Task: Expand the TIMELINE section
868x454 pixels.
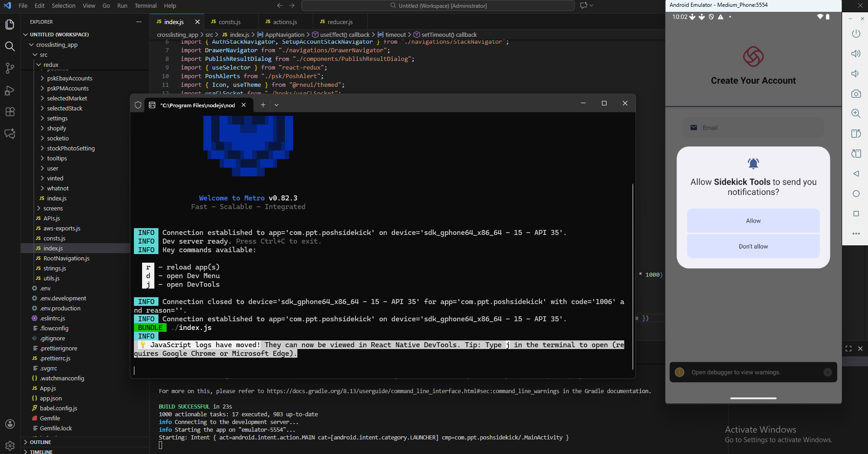Action: click(x=41, y=452)
